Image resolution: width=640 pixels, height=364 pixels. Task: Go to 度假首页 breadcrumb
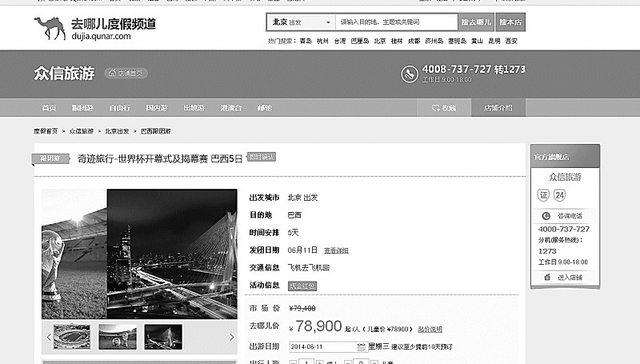point(46,131)
